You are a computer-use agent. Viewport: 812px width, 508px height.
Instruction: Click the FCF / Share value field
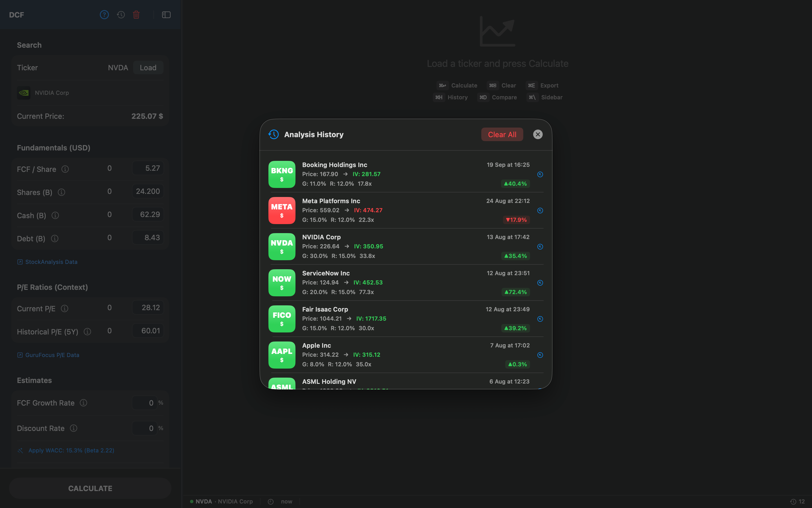pyautogui.click(x=148, y=168)
